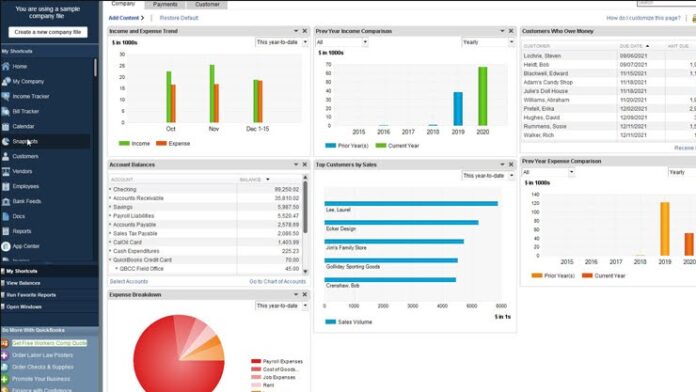Viewport: 696px width, 392px height.
Task: Select the Vendors shortcut icon
Action: [6, 171]
